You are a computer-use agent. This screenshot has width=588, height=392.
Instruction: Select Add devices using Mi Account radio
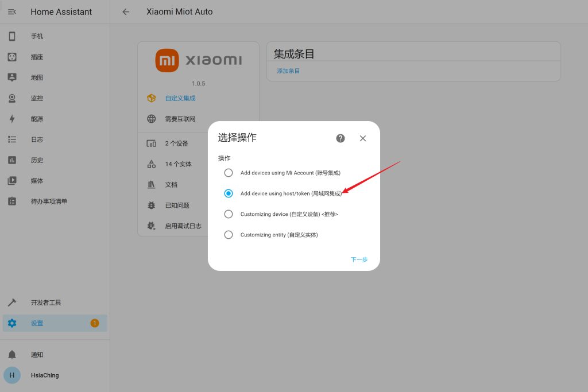coord(229,173)
